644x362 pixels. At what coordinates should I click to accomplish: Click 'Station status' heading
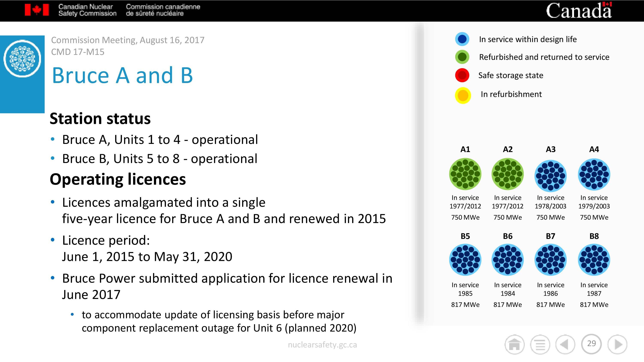(100, 118)
